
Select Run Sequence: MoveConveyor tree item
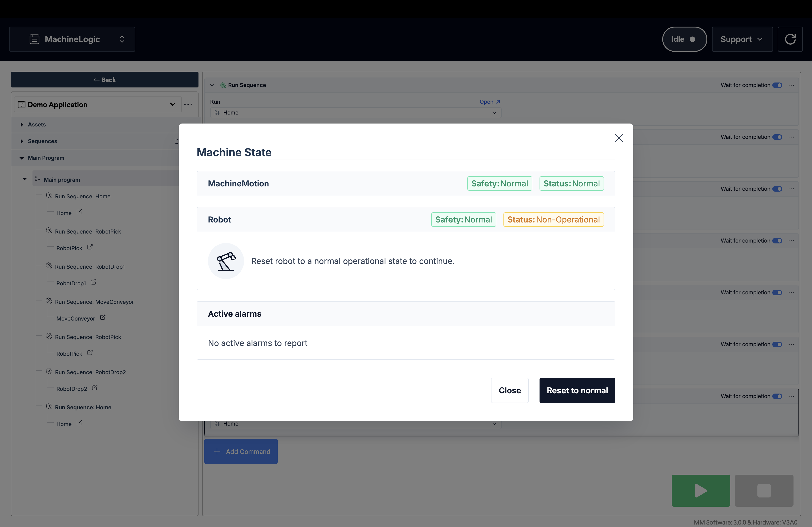click(94, 302)
